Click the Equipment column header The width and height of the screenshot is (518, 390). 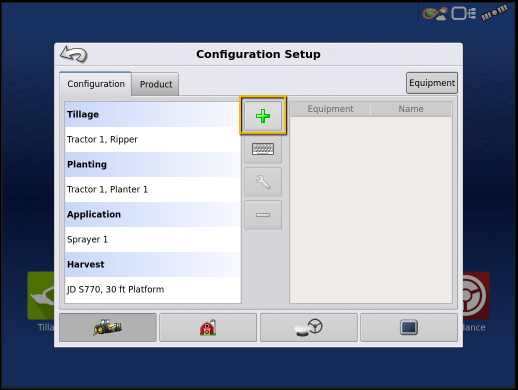[330, 109]
